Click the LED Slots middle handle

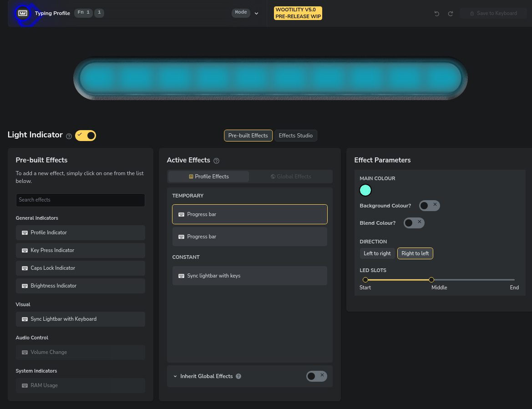[431, 280]
